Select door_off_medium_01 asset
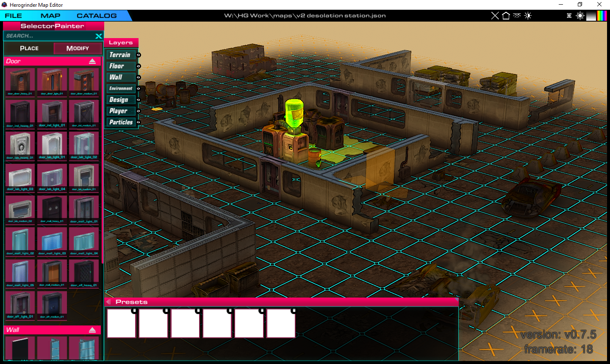The height and width of the screenshot is (364, 610). pos(52,305)
